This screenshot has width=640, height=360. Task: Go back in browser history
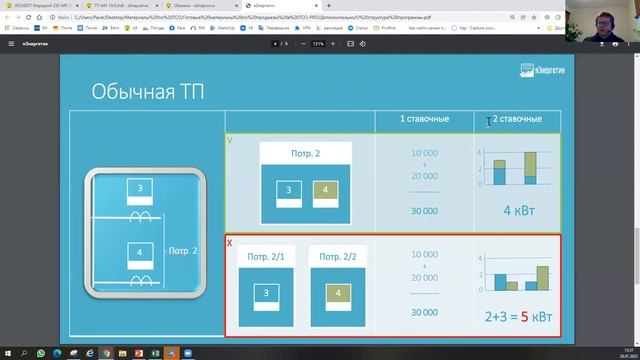(x=7, y=18)
